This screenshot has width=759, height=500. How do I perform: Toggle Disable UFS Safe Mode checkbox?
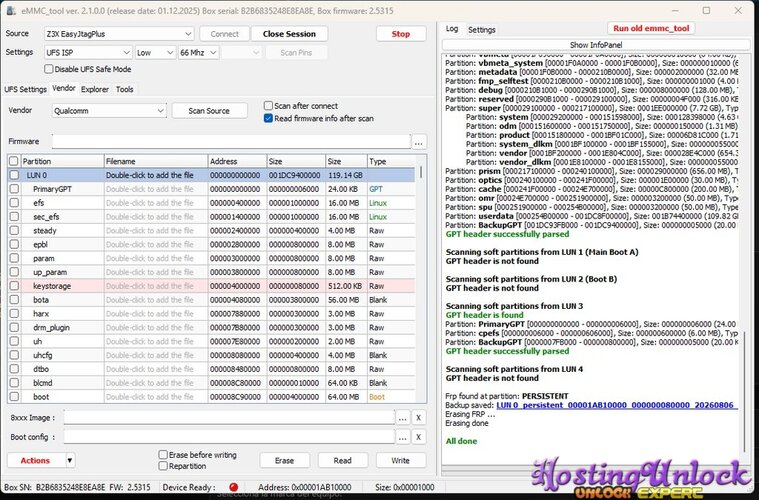coord(49,69)
